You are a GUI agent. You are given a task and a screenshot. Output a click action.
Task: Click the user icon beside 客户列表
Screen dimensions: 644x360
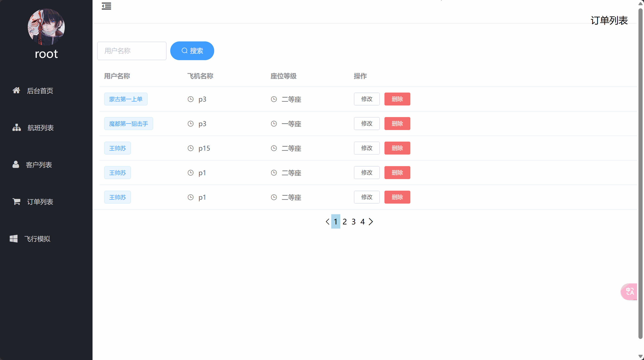tap(16, 164)
